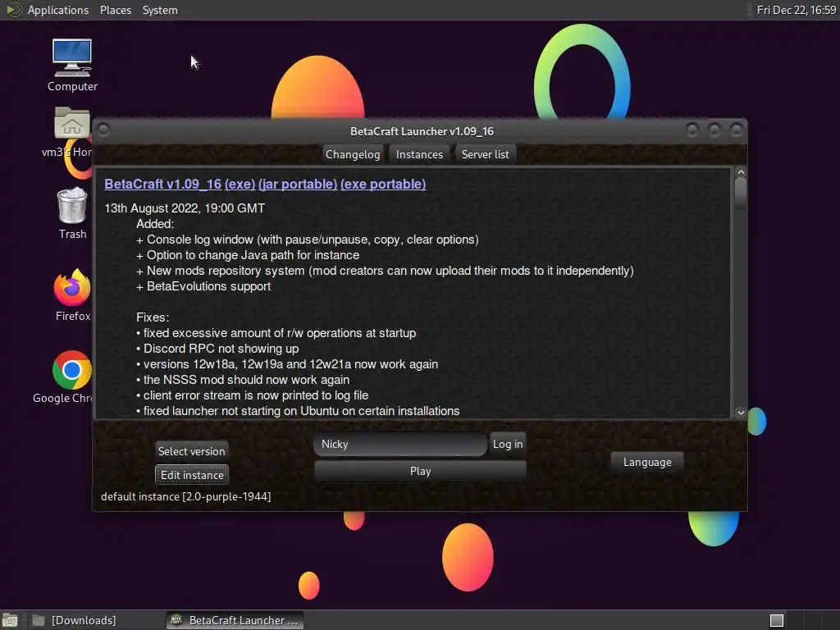Open the Places menu
This screenshot has height=630, width=840.
click(116, 10)
